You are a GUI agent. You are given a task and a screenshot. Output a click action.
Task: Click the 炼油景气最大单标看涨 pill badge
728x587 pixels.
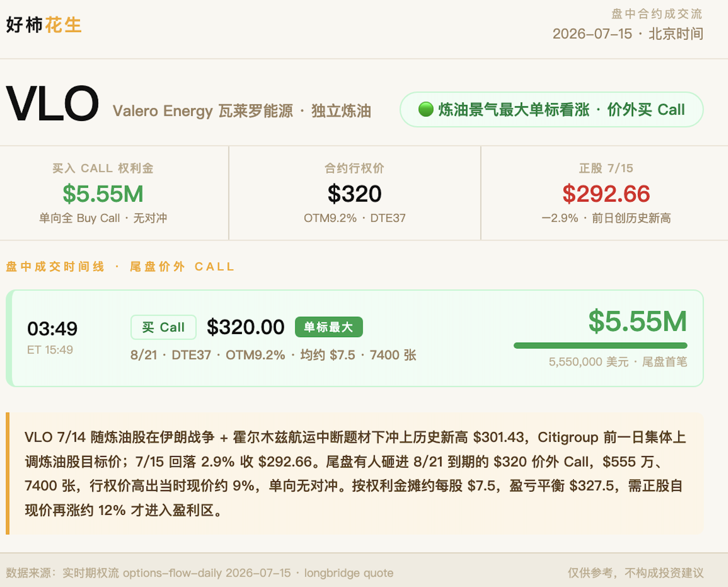tap(551, 110)
